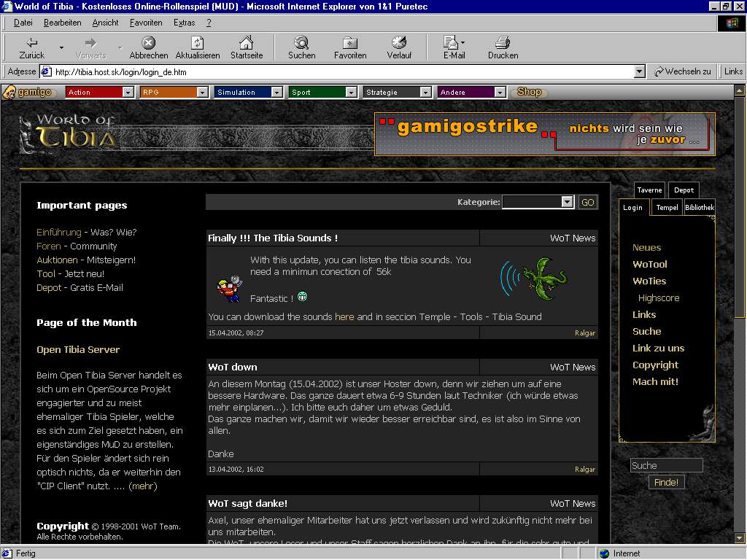This screenshot has height=560, width=747.
Task: Click the Finde! search button
Action: click(x=666, y=483)
